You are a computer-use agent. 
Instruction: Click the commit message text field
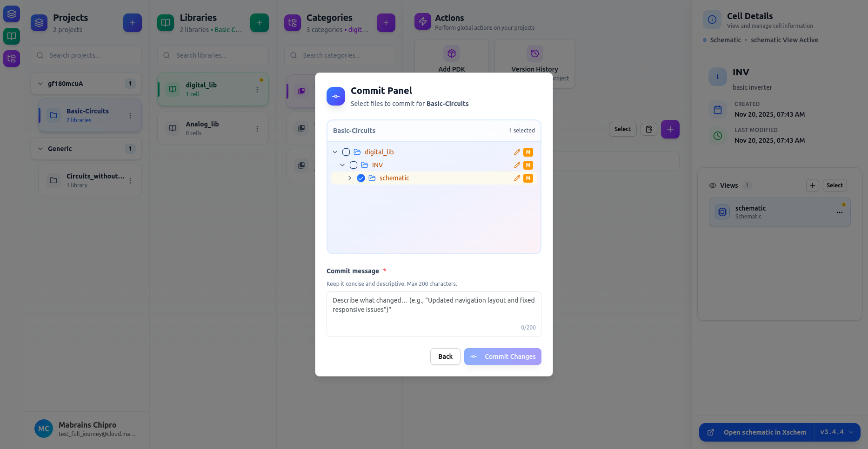point(434,314)
